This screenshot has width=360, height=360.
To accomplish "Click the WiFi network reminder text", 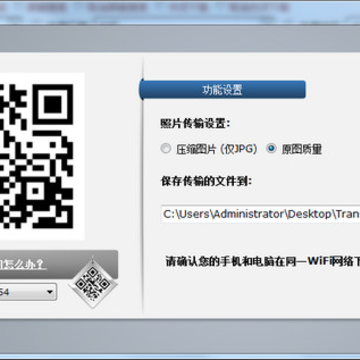I will point(263,262).
